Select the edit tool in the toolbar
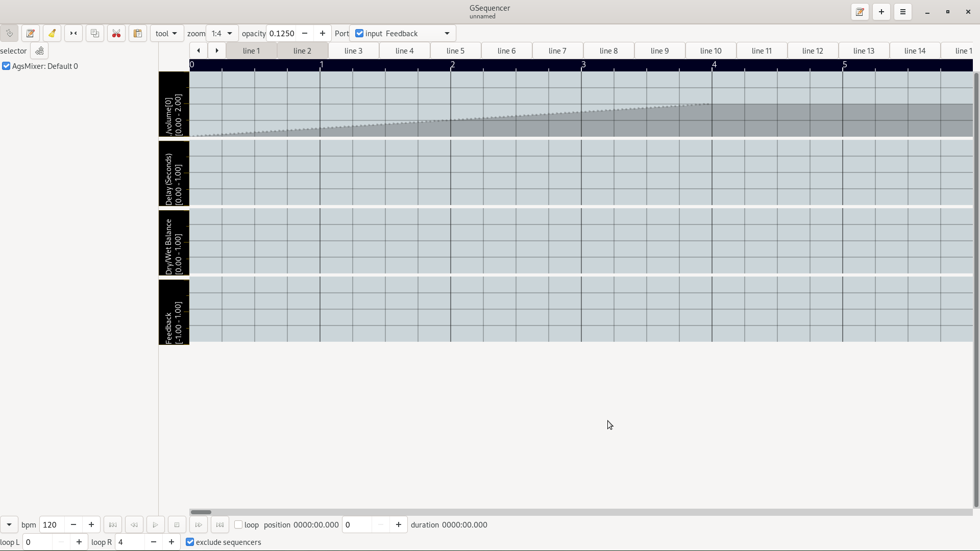980x551 pixels. [x=31, y=33]
